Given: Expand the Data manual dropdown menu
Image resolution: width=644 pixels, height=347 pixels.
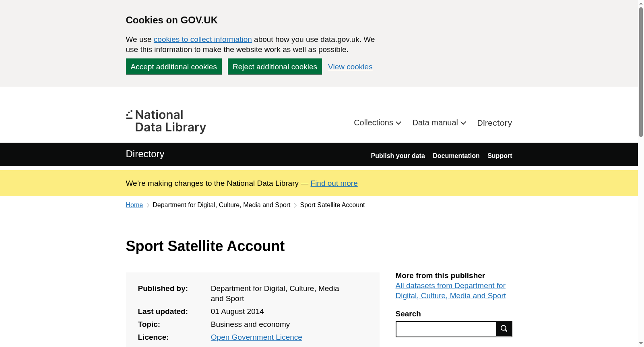Looking at the screenshot, I should pos(439,123).
